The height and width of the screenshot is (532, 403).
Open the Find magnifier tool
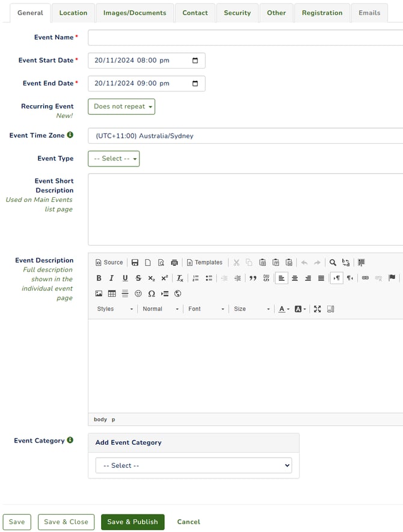(x=333, y=263)
